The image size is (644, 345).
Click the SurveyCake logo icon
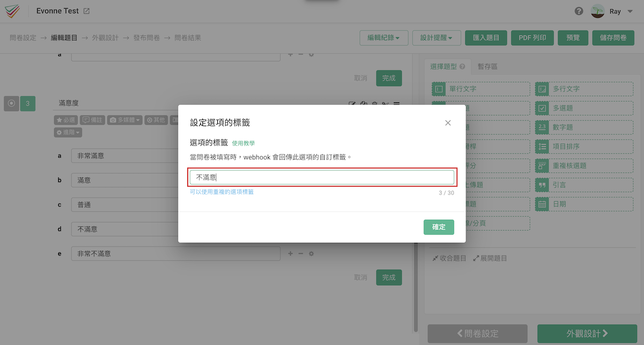pyautogui.click(x=13, y=11)
